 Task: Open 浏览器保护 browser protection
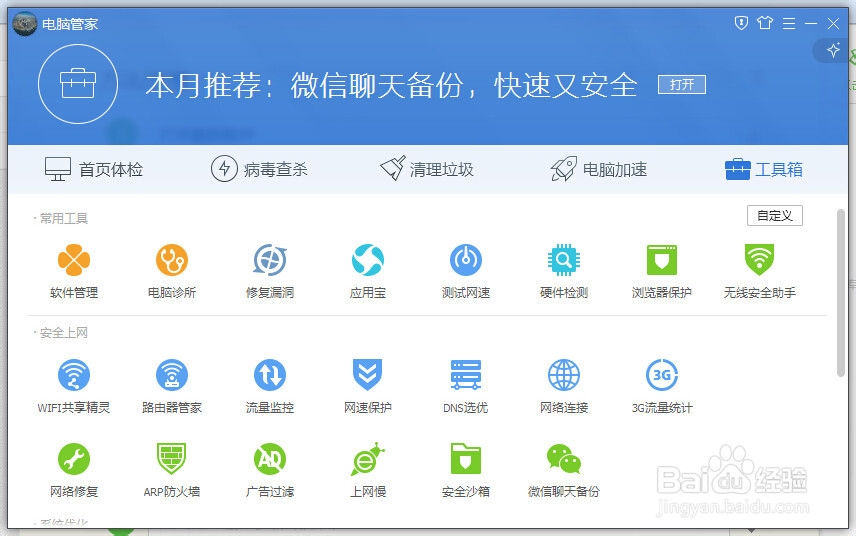(662, 271)
